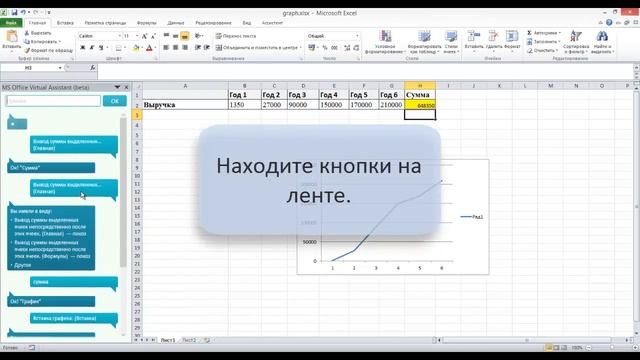640x360 pixels.
Task: Click the Format Painter brush icon
Action: 27,51
